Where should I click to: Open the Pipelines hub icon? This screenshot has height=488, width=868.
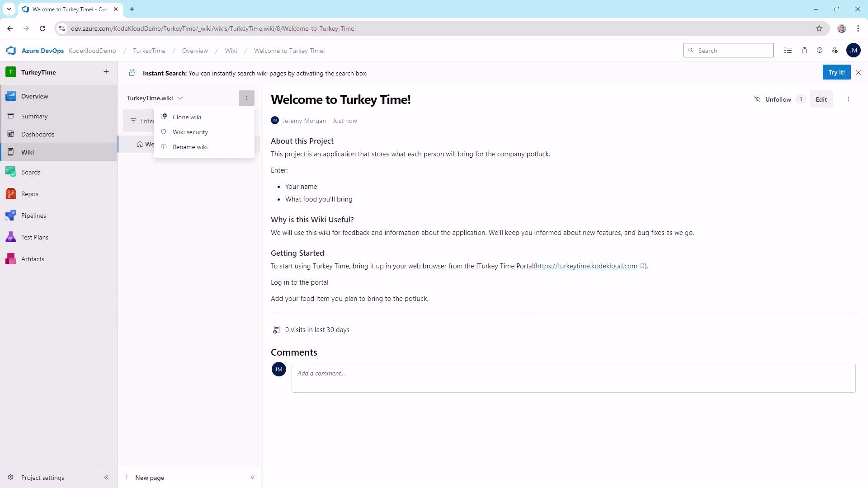[x=11, y=216]
